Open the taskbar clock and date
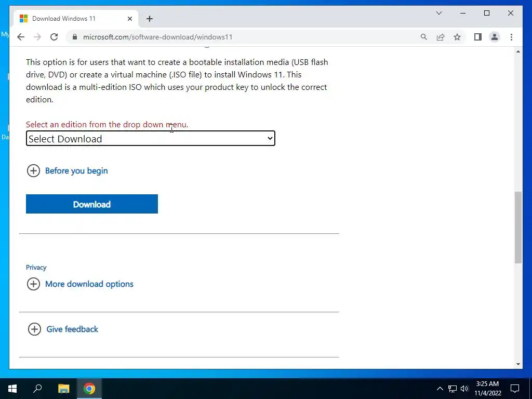This screenshot has width=532, height=399. click(487, 389)
